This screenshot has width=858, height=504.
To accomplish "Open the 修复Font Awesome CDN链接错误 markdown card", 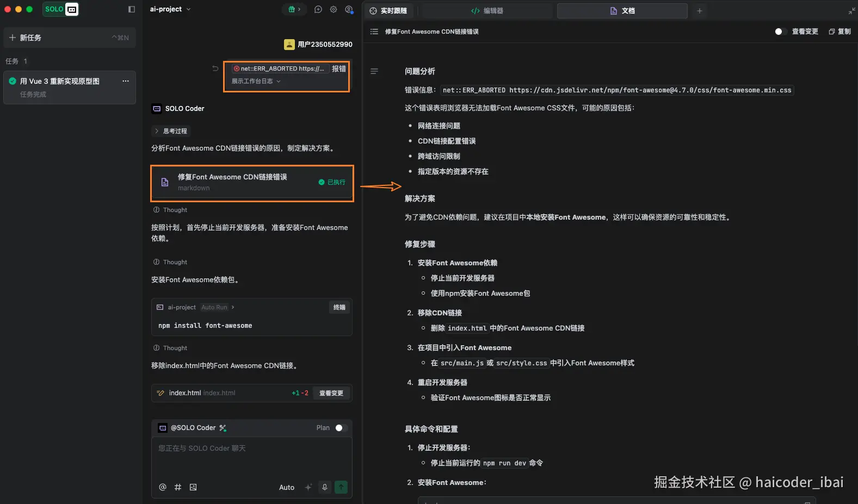I will pyautogui.click(x=252, y=183).
